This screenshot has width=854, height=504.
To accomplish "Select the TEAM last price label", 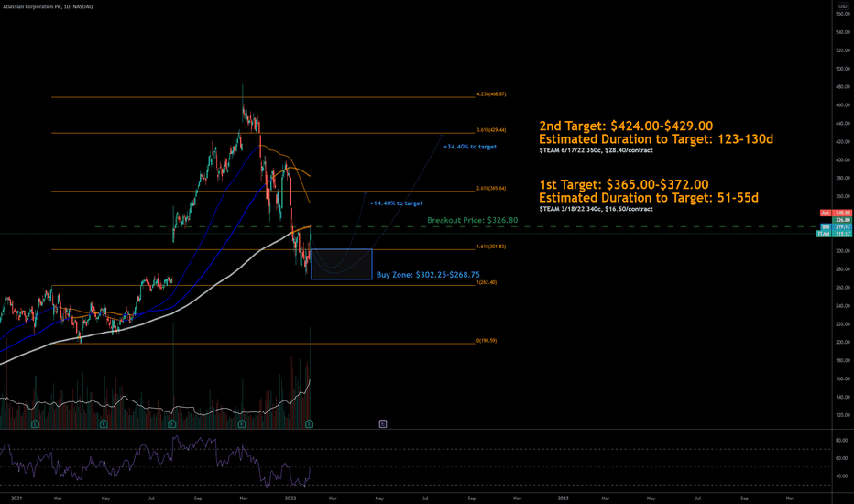I will pos(833,234).
